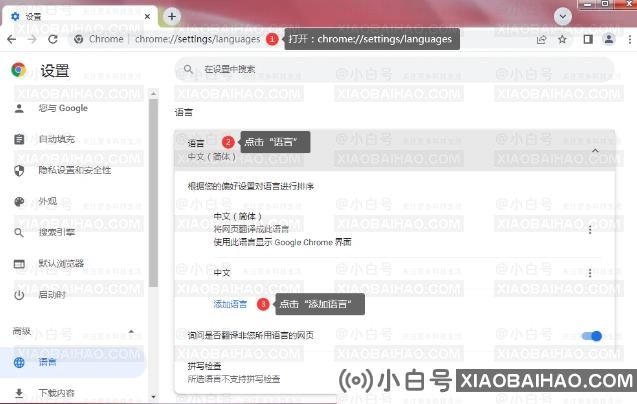Open 外观 settings section
The image size is (637, 404).
pyautogui.click(x=48, y=201)
